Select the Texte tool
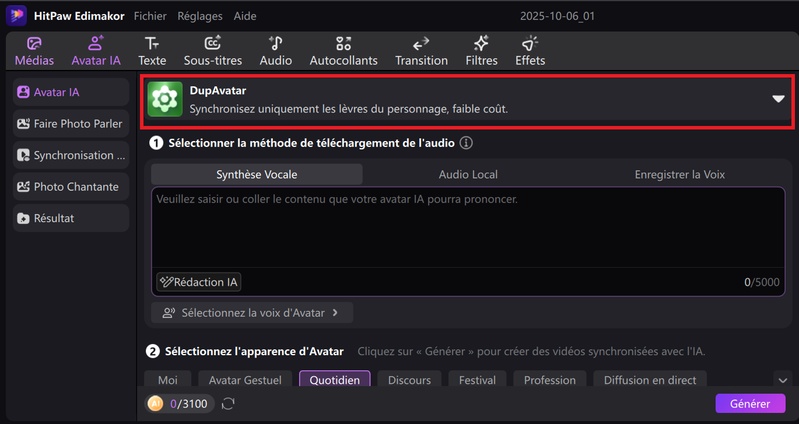This screenshot has height=424, width=799. 152,51
